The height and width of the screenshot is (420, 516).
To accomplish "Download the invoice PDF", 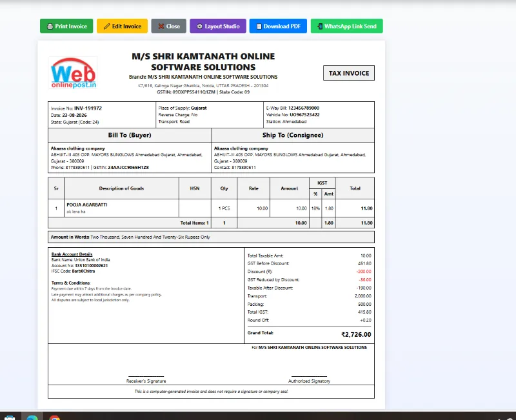I will point(278,26).
